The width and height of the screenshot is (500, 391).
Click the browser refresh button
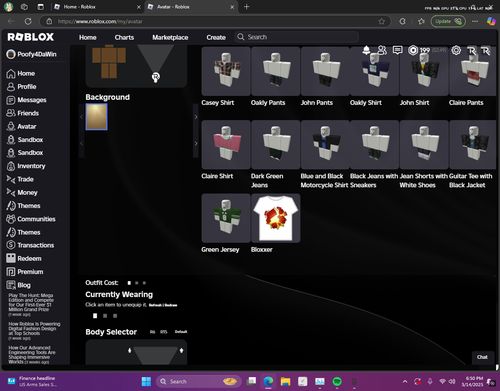coord(28,21)
